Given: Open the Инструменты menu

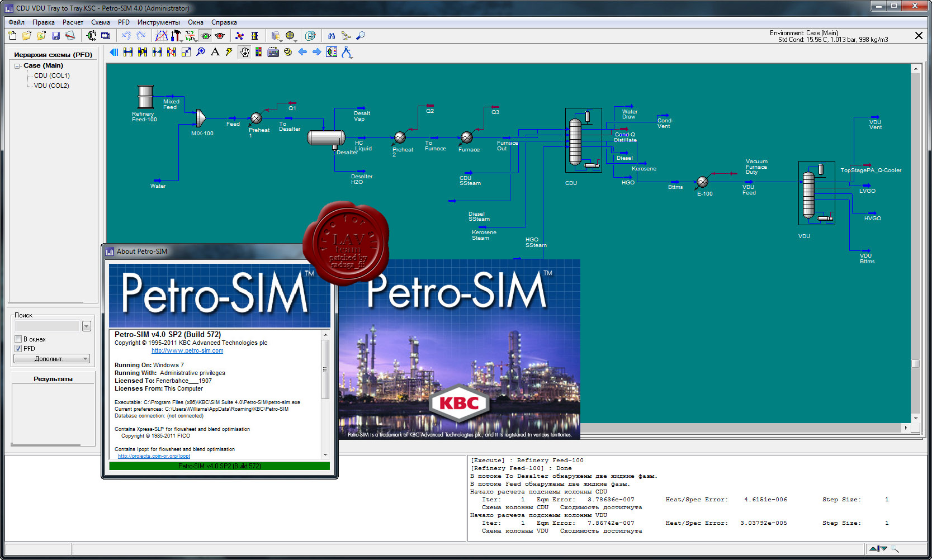Looking at the screenshot, I should pos(159,22).
